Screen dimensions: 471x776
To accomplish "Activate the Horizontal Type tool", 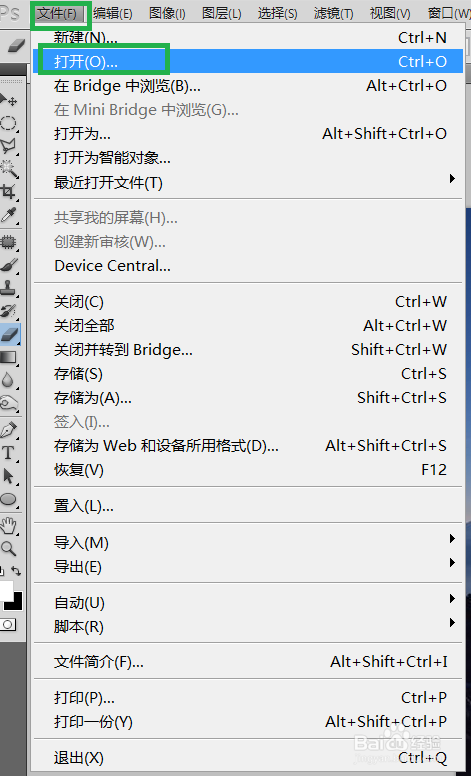I will [8, 452].
